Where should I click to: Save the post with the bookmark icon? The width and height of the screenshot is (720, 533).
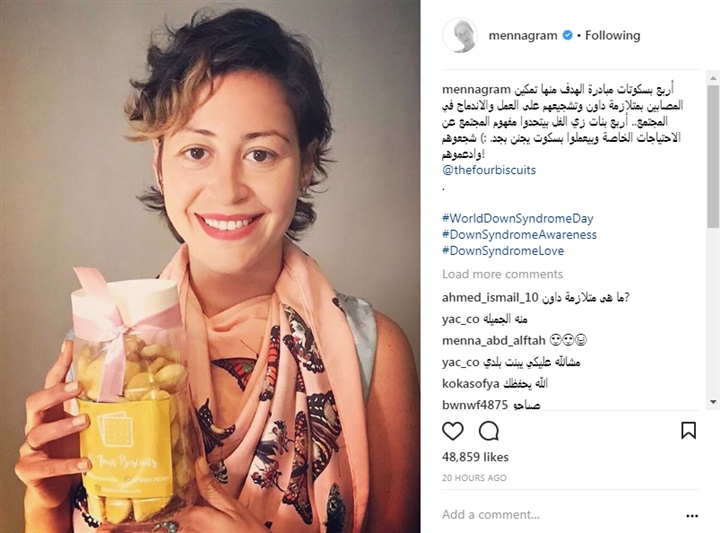click(688, 430)
